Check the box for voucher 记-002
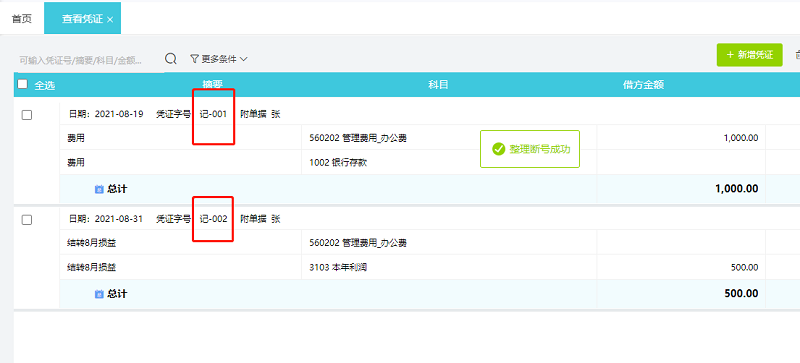The height and width of the screenshot is (363, 800). 27,220
